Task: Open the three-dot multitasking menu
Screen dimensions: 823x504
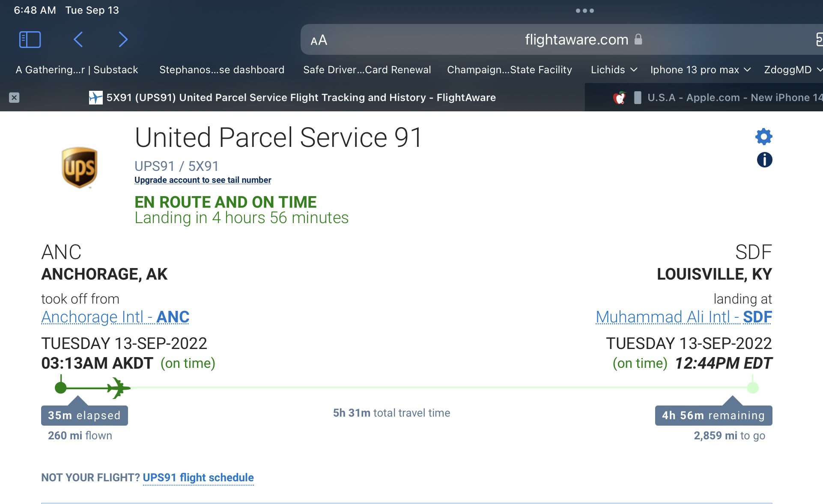Action: (584, 11)
